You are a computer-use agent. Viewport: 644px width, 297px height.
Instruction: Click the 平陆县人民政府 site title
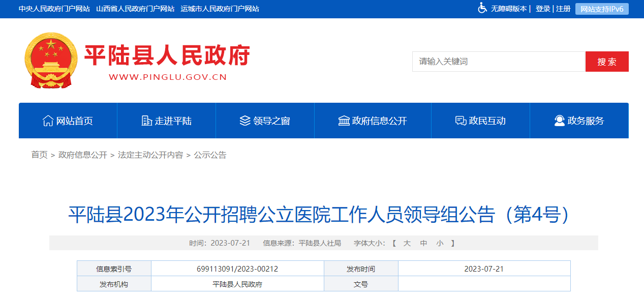coord(167,55)
